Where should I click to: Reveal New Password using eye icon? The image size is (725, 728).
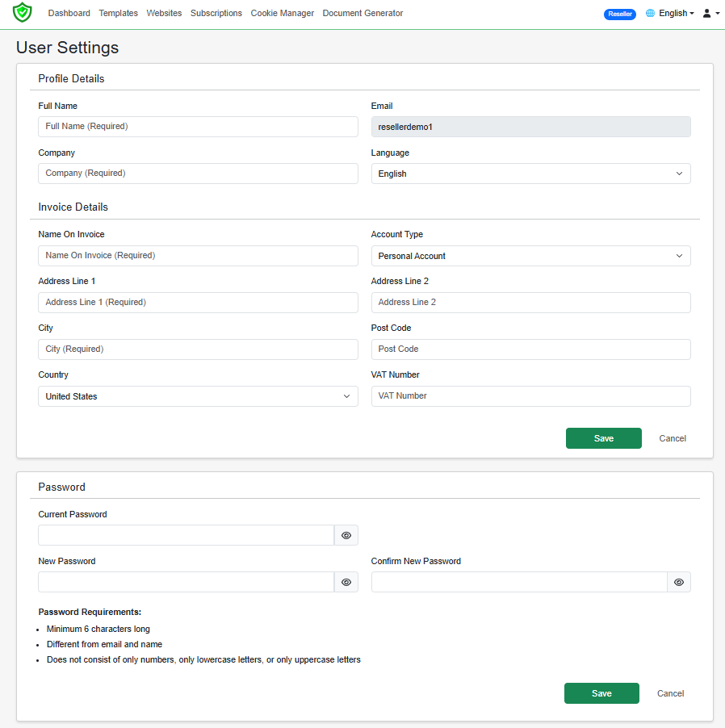[346, 582]
